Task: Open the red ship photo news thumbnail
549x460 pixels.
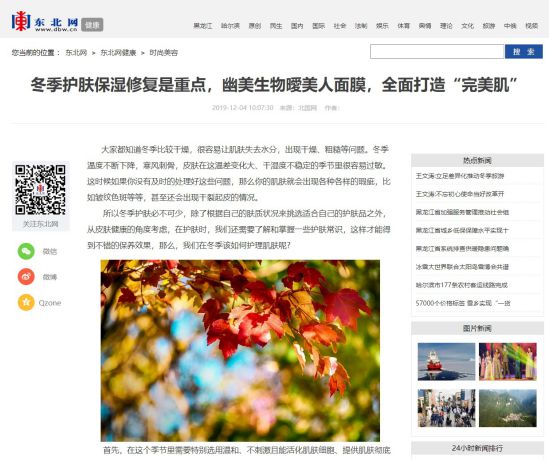Action: pyautogui.click(x=446, y=362)
